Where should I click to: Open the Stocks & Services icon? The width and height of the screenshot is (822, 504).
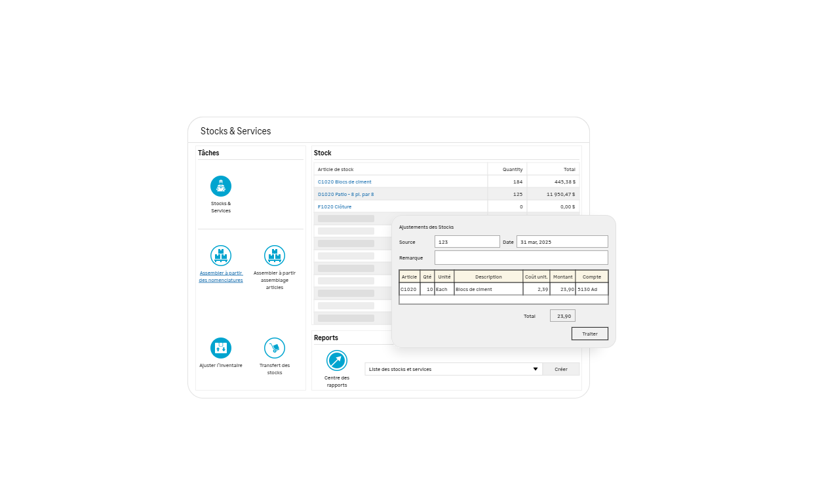point(221,186)
